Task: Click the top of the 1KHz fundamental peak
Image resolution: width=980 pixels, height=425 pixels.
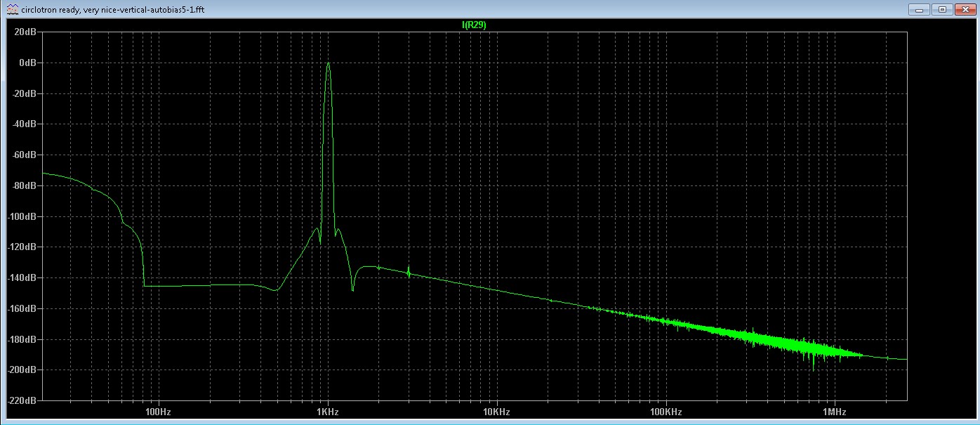Action: [x=328, y=63]
